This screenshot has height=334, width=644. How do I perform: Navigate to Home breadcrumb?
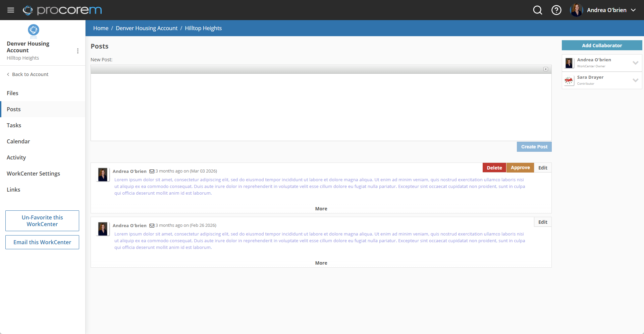[101, 28]
